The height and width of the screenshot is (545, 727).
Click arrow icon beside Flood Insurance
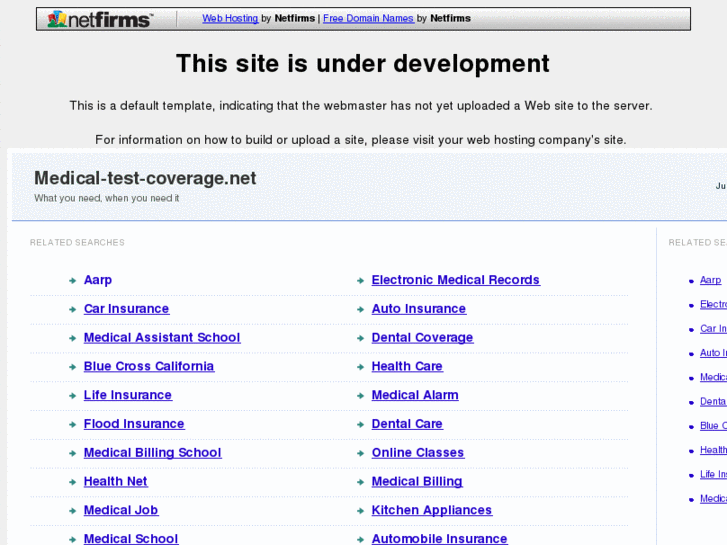pos(72,424)
